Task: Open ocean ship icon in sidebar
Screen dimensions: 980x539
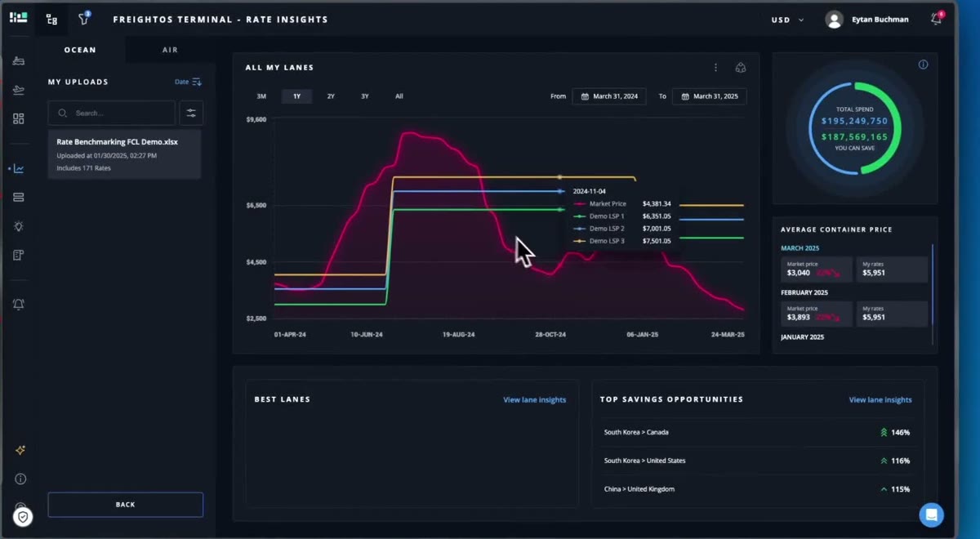Action: 19,61
